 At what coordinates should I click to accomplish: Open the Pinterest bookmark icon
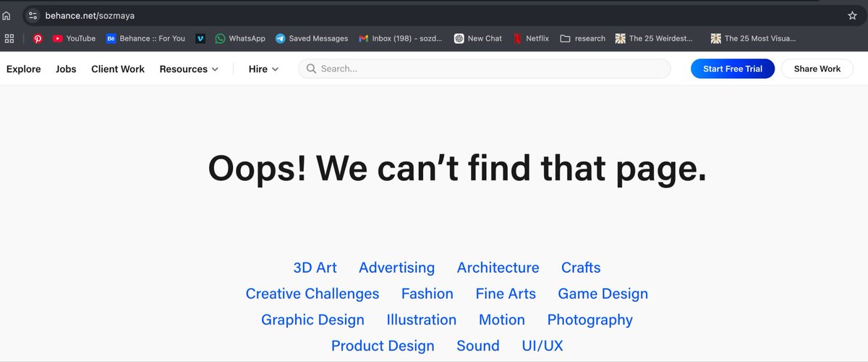(38, 38)
